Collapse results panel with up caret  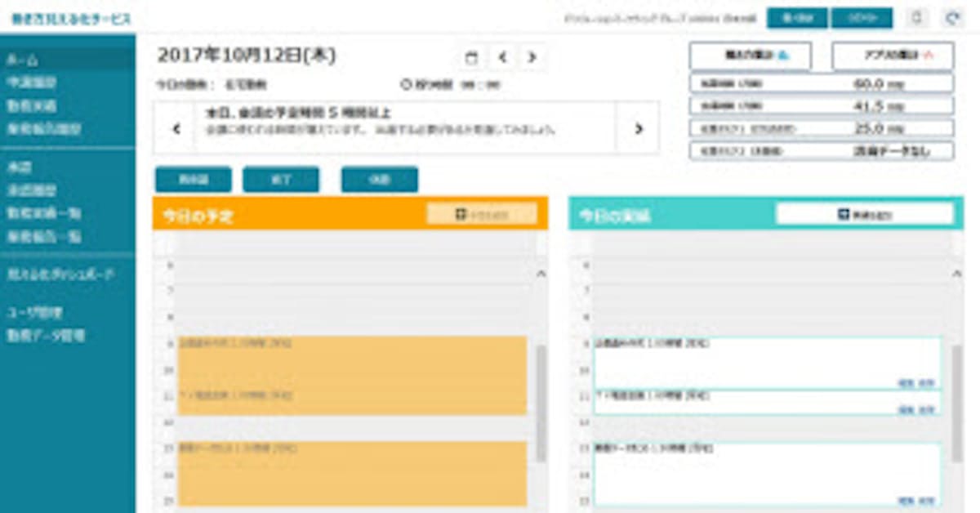click(x=957, y=274)
